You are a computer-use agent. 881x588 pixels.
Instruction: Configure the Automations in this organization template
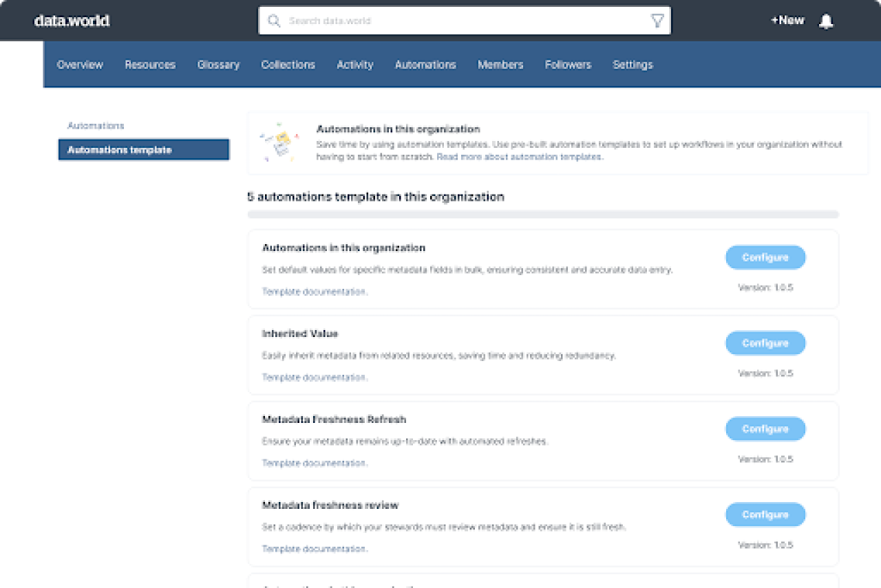click(x=765, y=257)
